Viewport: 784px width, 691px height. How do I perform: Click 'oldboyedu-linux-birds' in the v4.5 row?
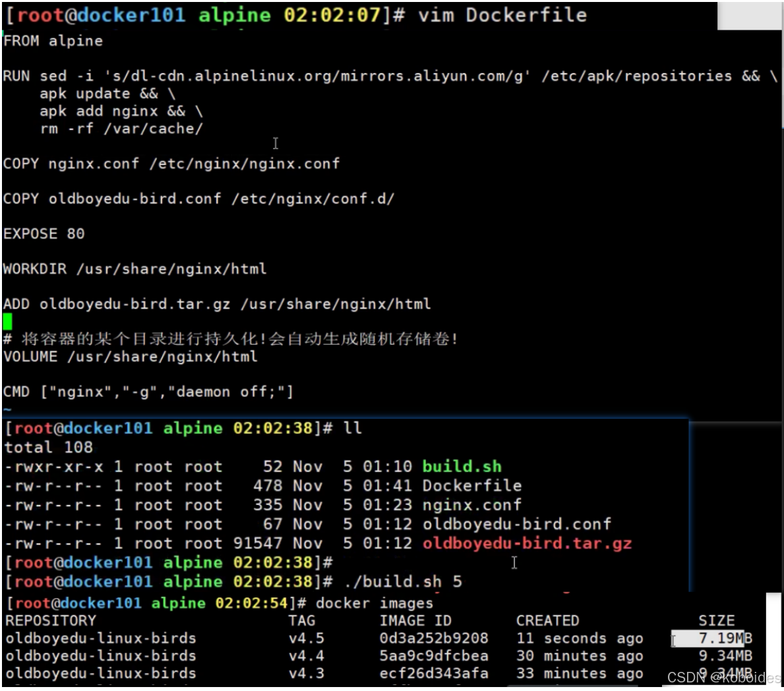(100, 638)
